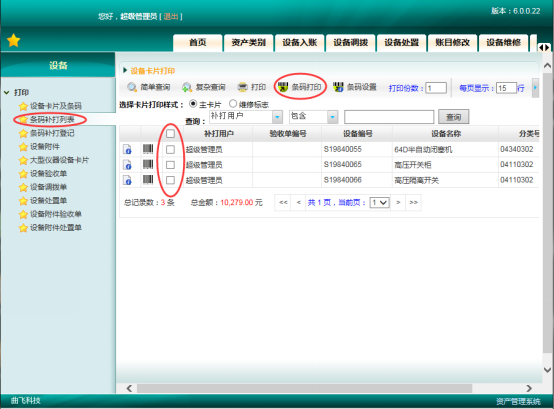
Task: Select the 维修标志 radio button
Action: (233, 104)
